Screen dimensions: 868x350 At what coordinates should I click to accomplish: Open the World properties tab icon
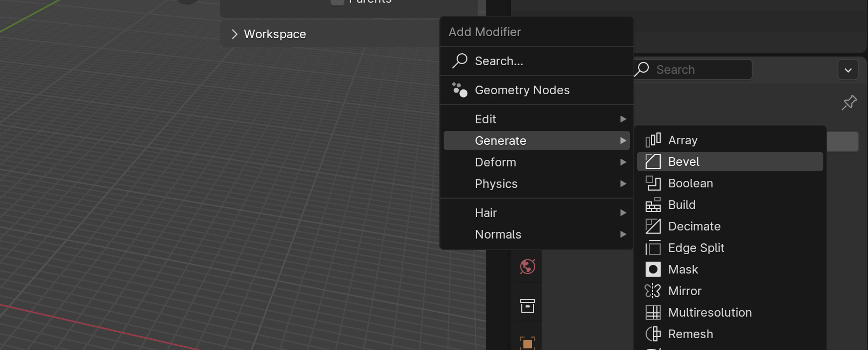528,266
